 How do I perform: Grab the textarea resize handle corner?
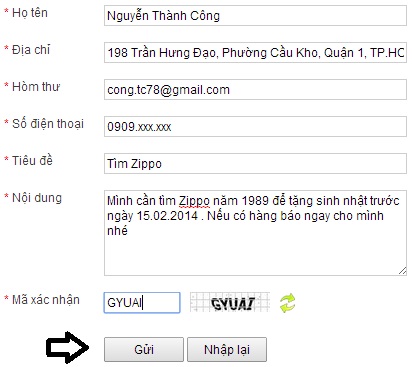[402, 271]
